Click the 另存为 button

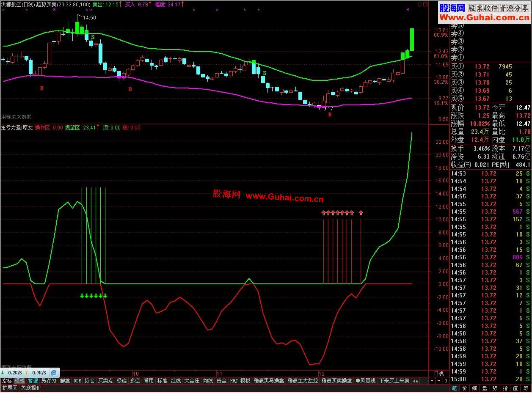[x=49, y=381]
